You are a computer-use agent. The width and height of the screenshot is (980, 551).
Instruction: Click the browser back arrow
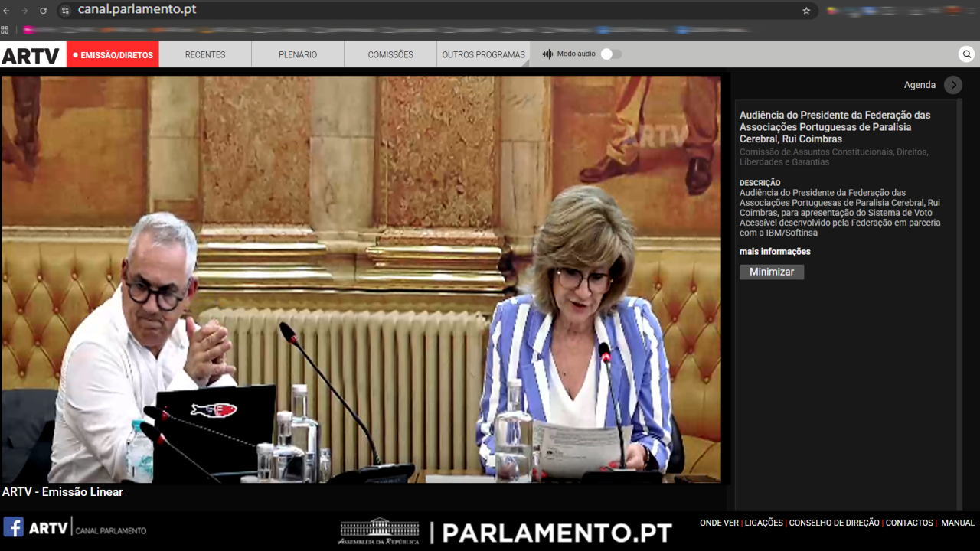7,11
